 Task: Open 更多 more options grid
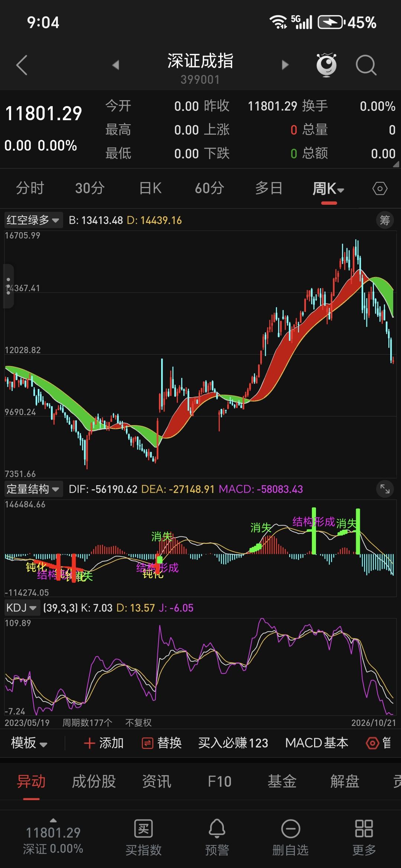[x=364, y=837]
